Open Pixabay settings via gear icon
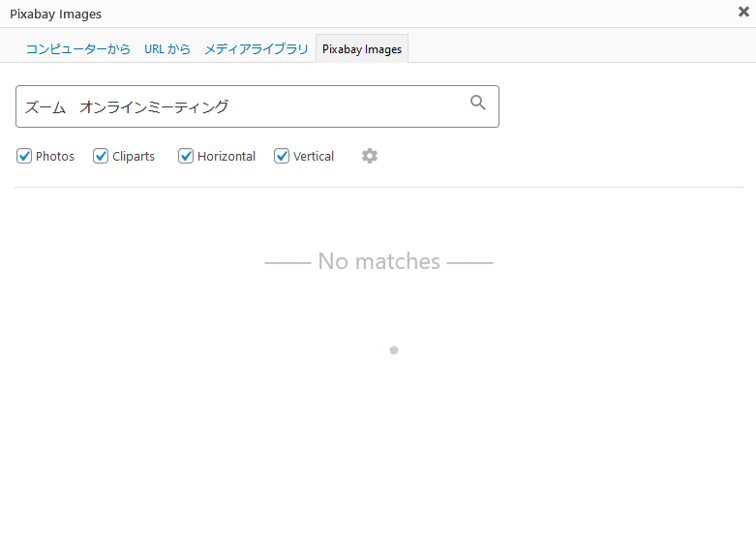This screenshot has width=756, height=538. 370,156
